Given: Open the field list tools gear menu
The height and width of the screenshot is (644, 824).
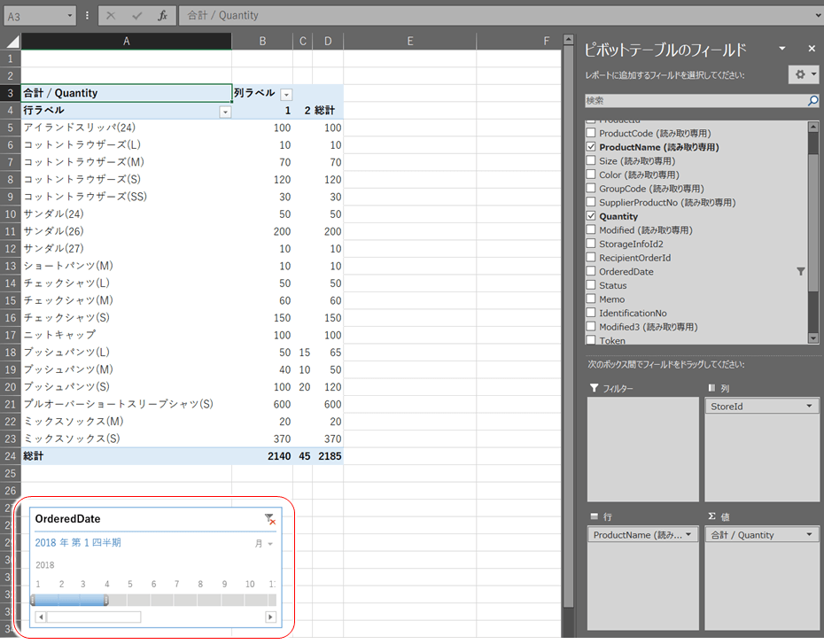Looking at the screenshot, I should click(x=804, y=74).
